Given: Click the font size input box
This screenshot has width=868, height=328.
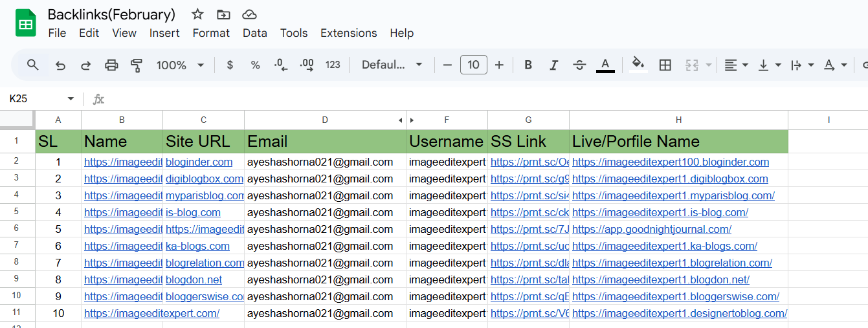Looking at the screenshot, I should [473, 65].
